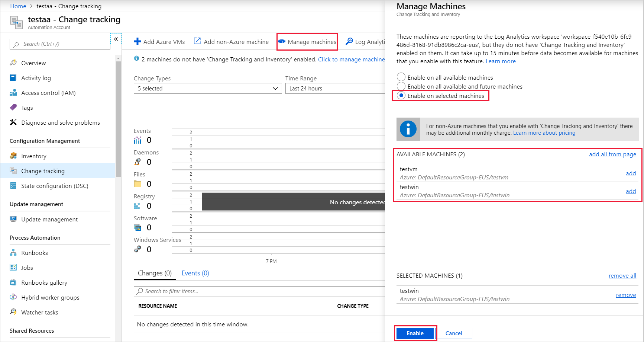This screenshot has height=342, width=644.
Task: Click the Manage machines plug icon
Action: (x=282, y=41)
